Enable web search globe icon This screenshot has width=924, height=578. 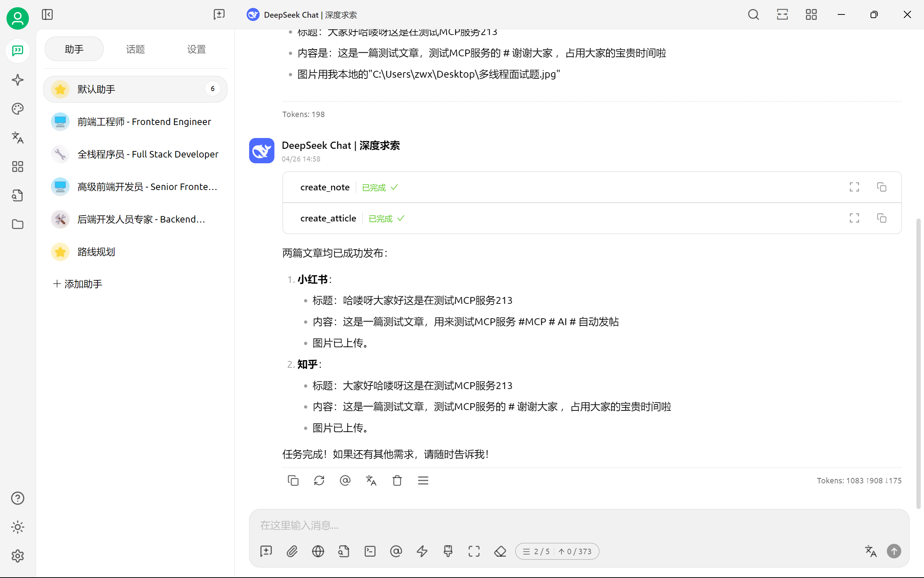click(x=318, y=551)
